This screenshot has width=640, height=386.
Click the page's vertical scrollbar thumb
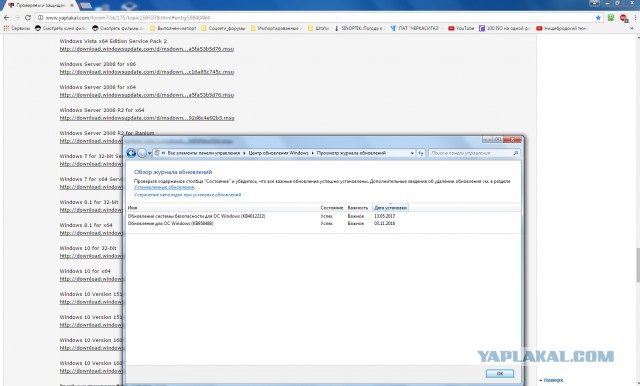(x=638, y=265)
